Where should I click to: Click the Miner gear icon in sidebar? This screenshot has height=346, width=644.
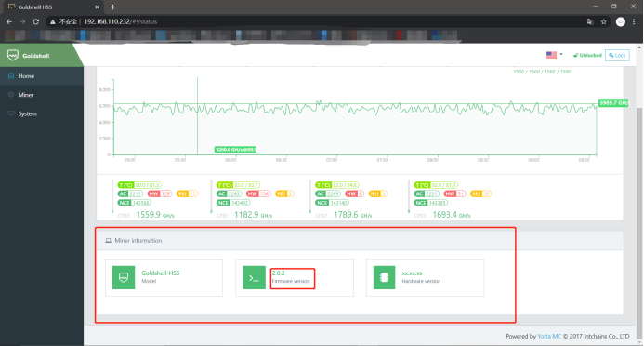click(x=10, y=95)
